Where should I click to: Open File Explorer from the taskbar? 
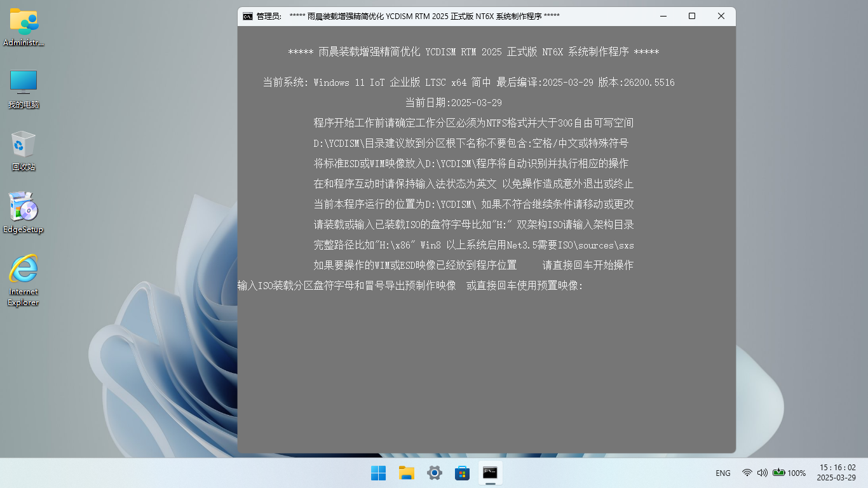pos(407,473)
